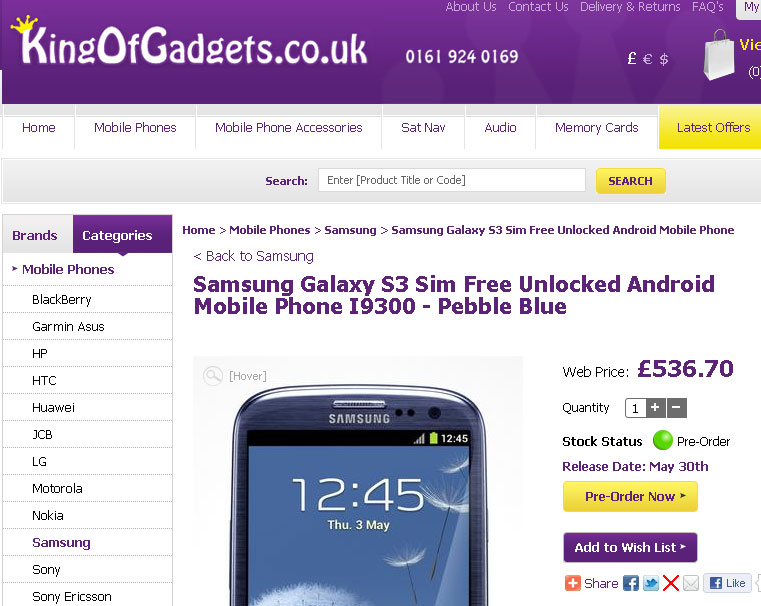This screenshot has width=761, height=606.
Task: Decrease quantity with minus button
Action: point(677,408)
